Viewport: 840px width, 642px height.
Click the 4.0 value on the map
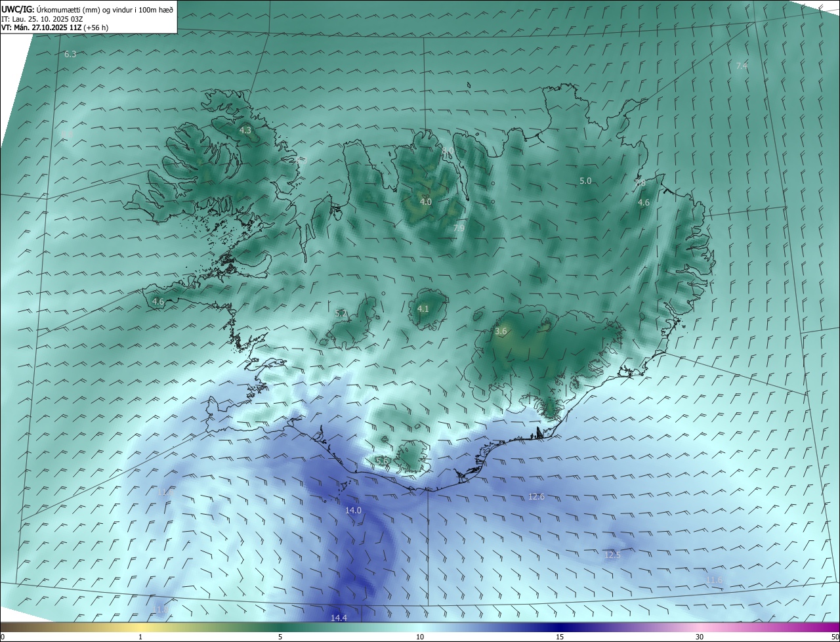click(425, 202)
